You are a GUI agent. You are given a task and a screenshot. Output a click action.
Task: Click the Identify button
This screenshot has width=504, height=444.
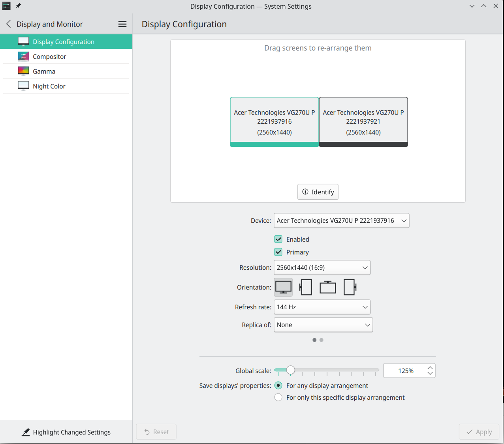point(318,192)
